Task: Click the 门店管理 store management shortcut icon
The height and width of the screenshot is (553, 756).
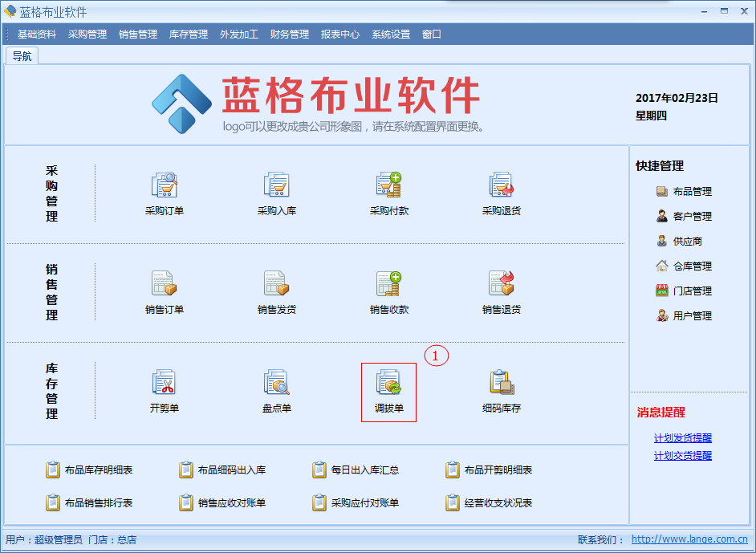Action: [662, 291]
